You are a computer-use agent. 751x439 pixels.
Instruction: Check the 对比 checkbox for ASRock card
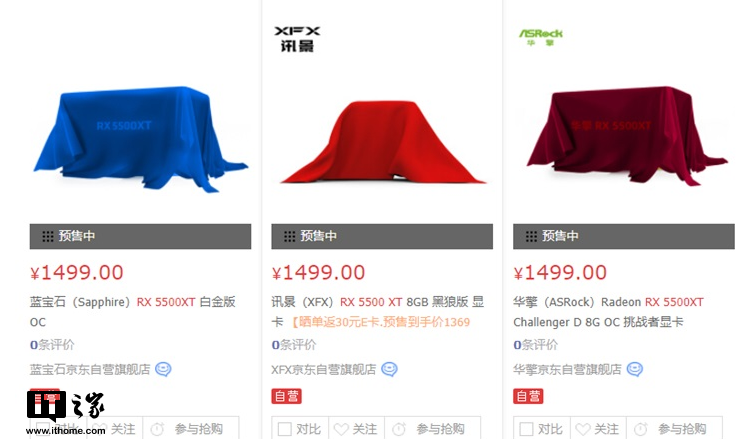[526, 429]
